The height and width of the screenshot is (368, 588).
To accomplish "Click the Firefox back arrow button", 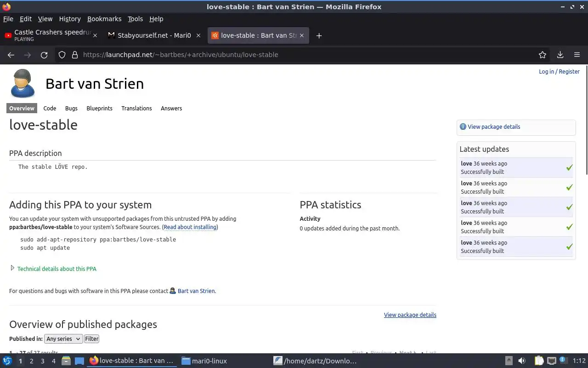I will coord(11,55).
